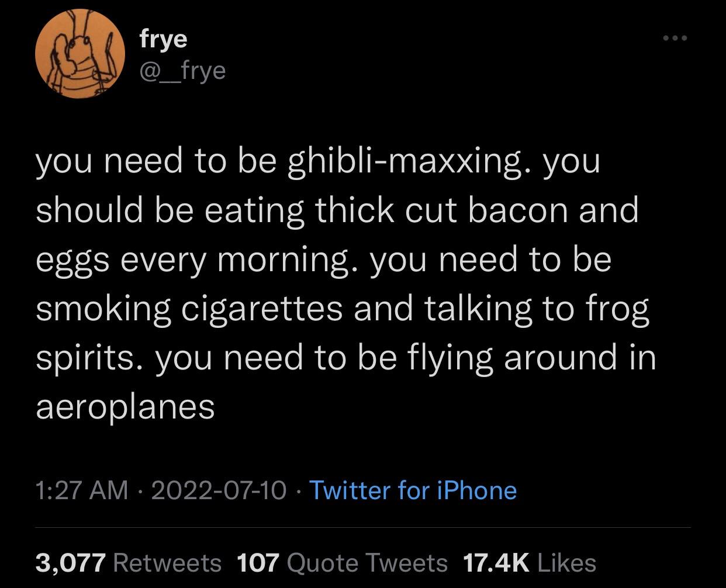Image resolution: width=726 pixels, height=588 pixels.
Task: Click the word "aeroplanes" in the tweet
Action: click(x=126, y=407)
